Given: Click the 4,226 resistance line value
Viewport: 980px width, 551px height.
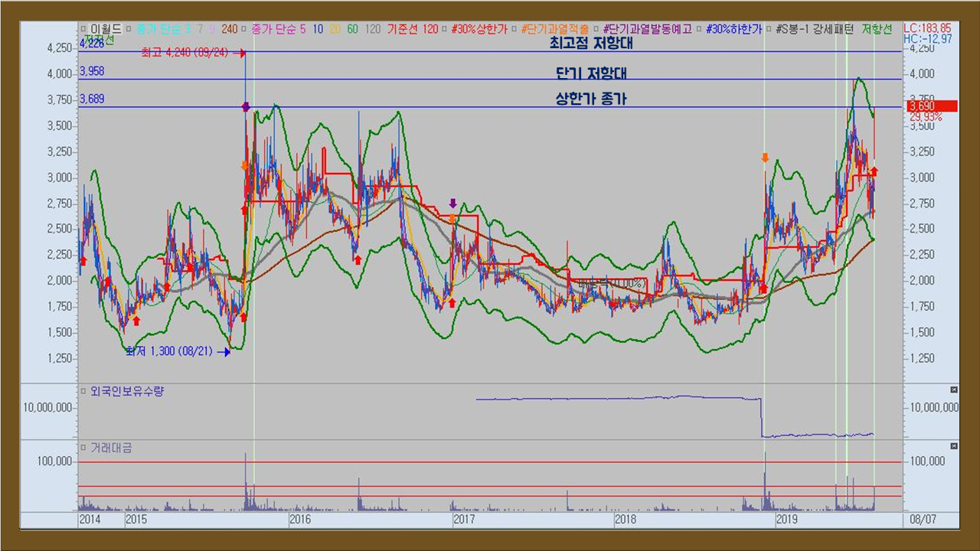Looking at the screenshot, I should pos(92,44).
